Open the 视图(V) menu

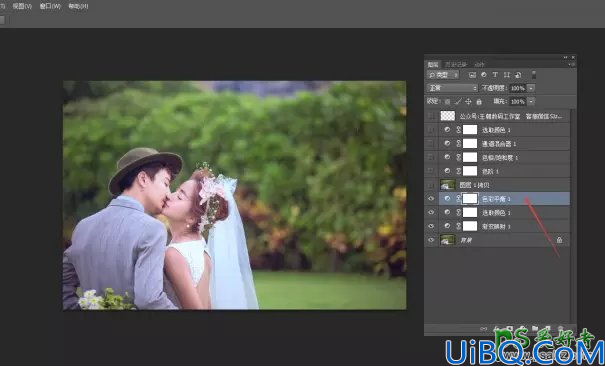22,6
